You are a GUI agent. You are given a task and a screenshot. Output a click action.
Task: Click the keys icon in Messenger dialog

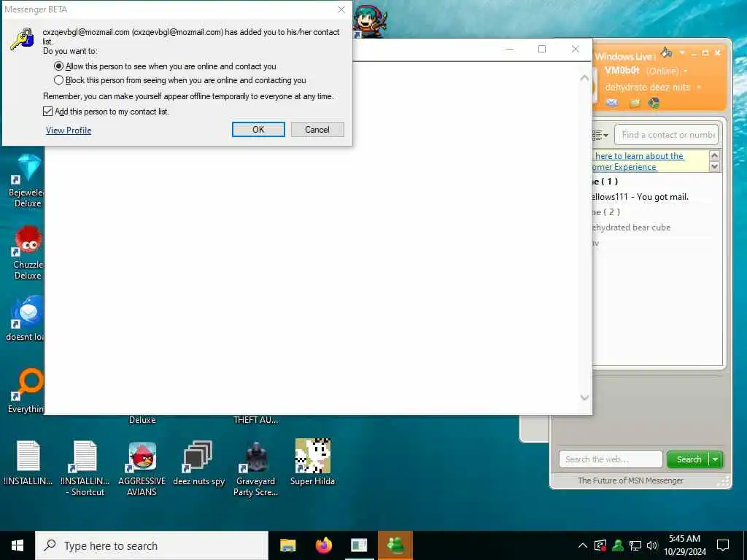(22, 39)
